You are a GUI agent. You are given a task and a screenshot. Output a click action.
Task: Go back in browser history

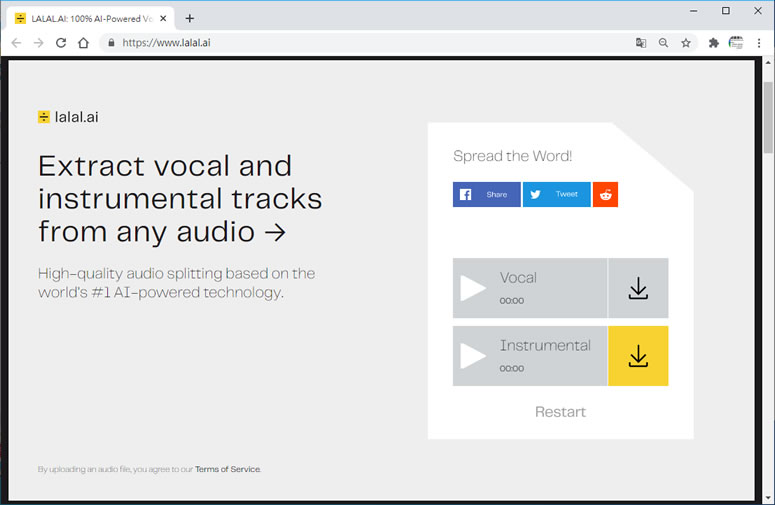coord(16,43)
